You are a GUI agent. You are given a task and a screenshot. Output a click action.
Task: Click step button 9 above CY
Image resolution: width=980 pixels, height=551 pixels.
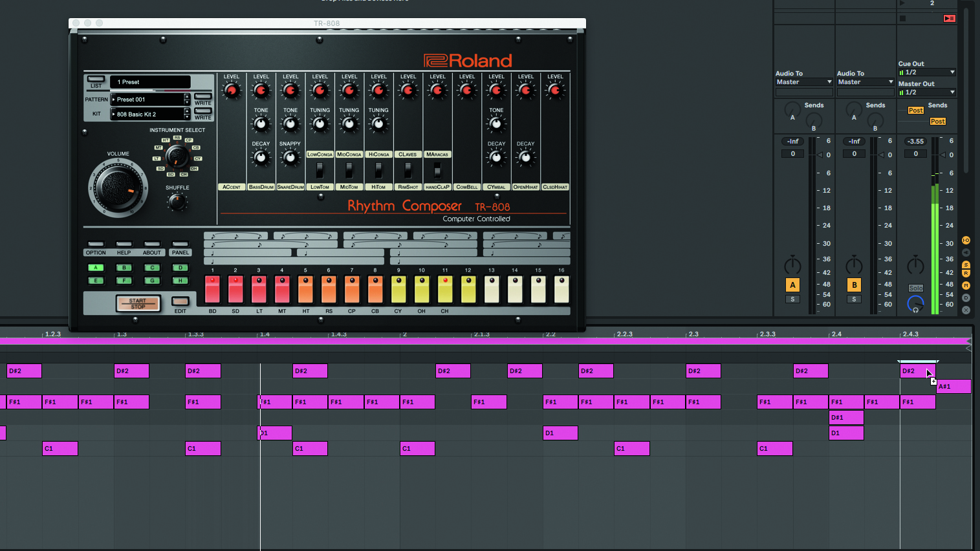coord(398,289)
